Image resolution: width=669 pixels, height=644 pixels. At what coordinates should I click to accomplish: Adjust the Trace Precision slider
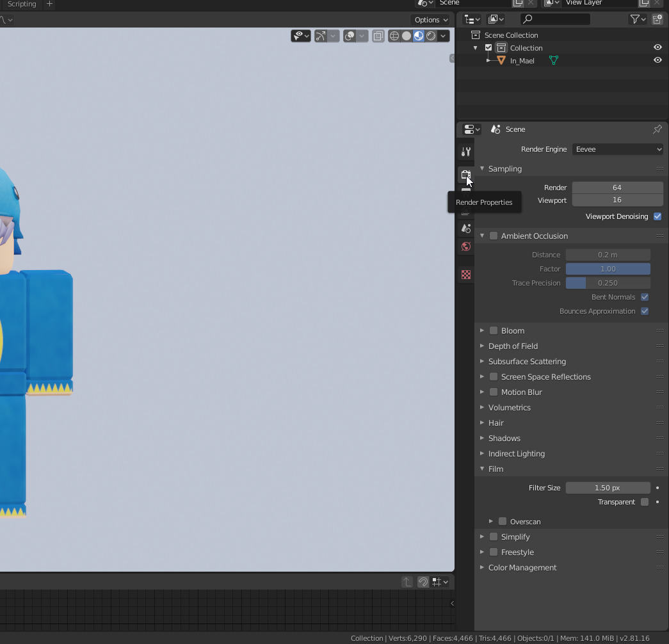[608, 283]
